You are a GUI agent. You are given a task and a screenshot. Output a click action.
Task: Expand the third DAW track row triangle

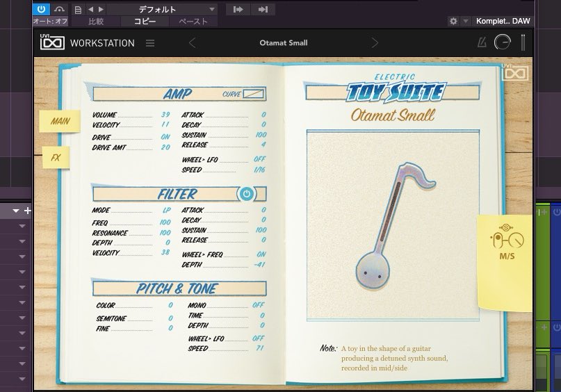point(22,256)
